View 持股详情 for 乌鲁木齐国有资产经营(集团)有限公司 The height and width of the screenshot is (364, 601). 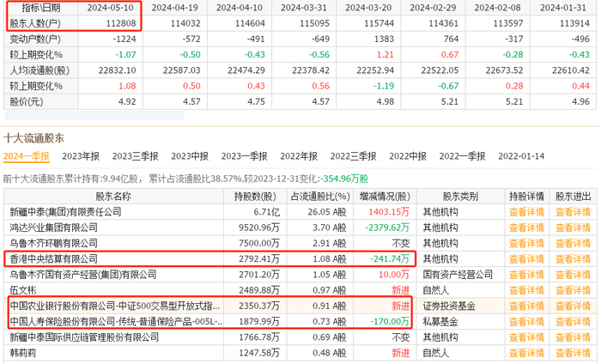[526, 275]
